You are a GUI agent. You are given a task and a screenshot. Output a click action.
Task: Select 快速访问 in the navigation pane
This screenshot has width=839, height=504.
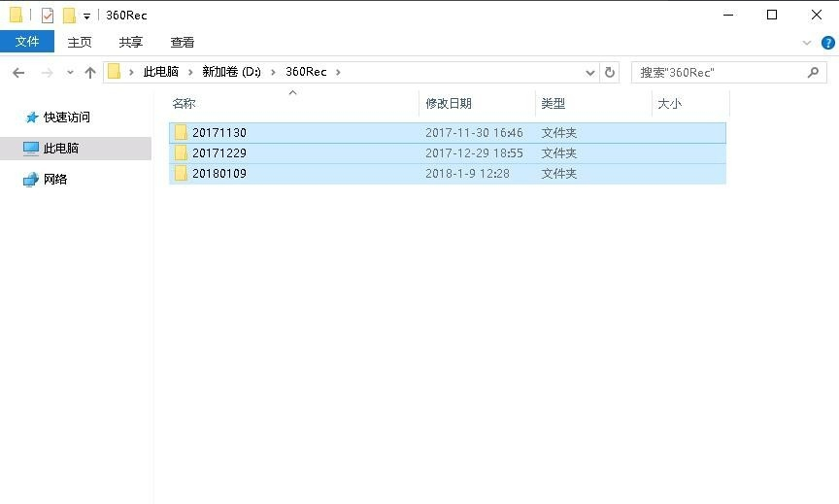click(x=66, y=118)
